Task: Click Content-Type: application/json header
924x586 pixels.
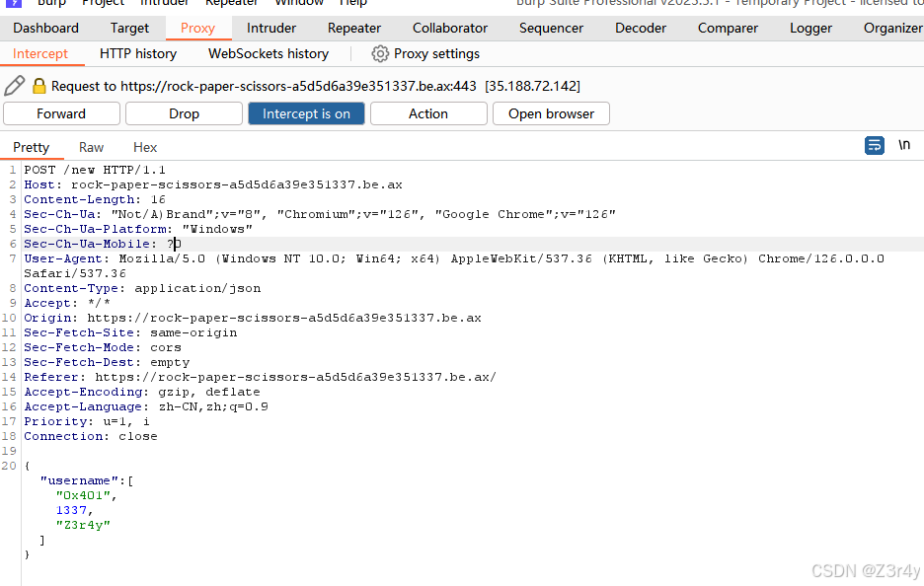Action: tap(142, 289)
